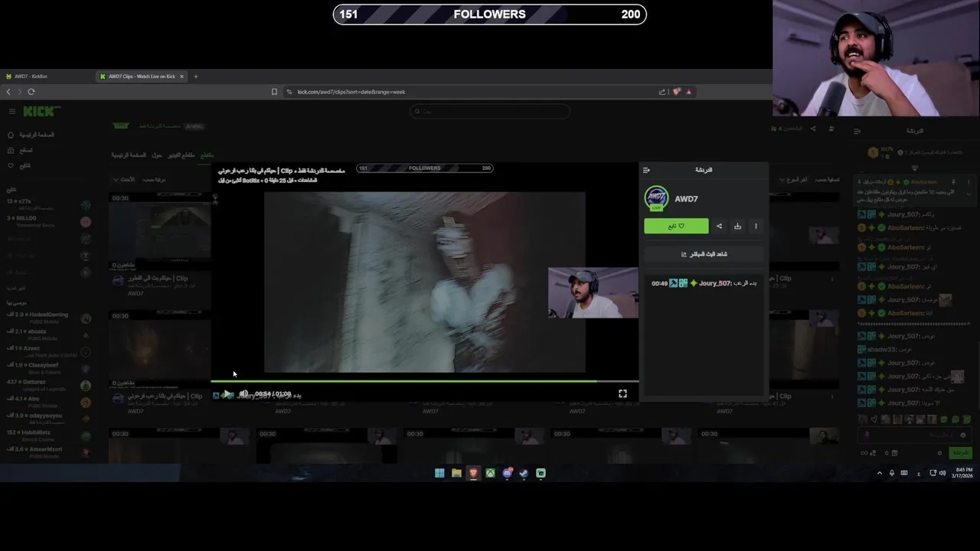Mute the clip player volume
This screenshot has height=551, width=980.
pyautogui.click(x=243, y=394)
